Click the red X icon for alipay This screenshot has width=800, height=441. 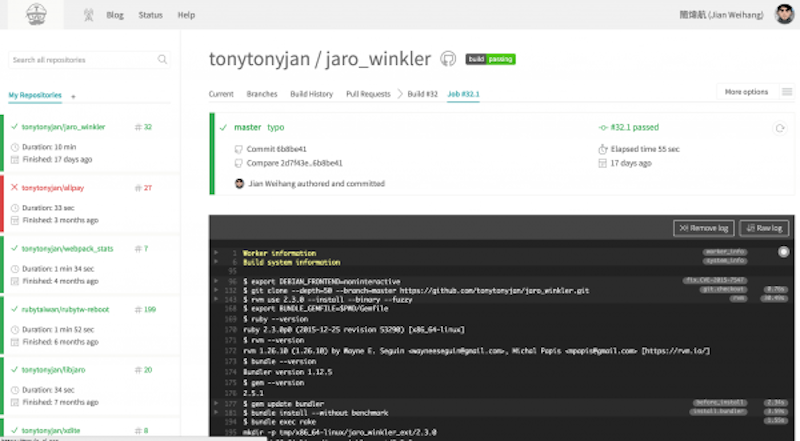pyautogui.click(x=14, y=187)
